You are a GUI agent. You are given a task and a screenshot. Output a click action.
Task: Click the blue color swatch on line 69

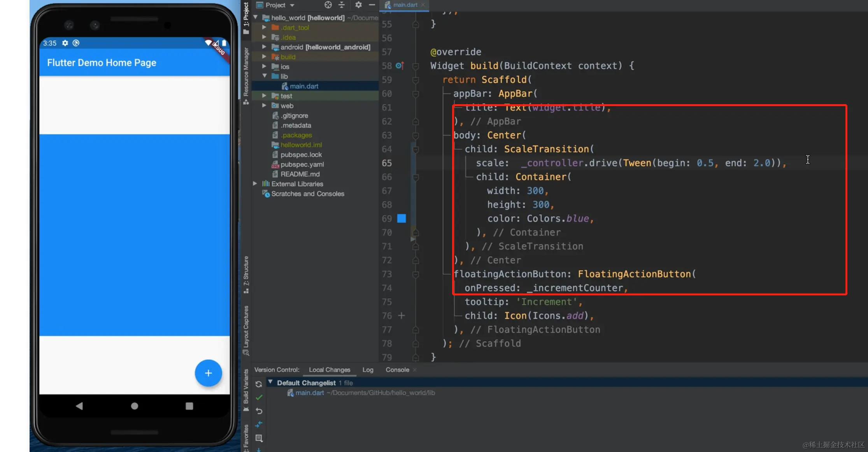(402, 218)
